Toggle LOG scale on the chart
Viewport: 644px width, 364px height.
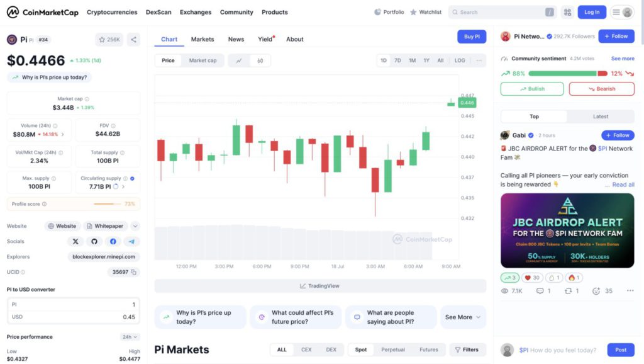tap(460, 60)
